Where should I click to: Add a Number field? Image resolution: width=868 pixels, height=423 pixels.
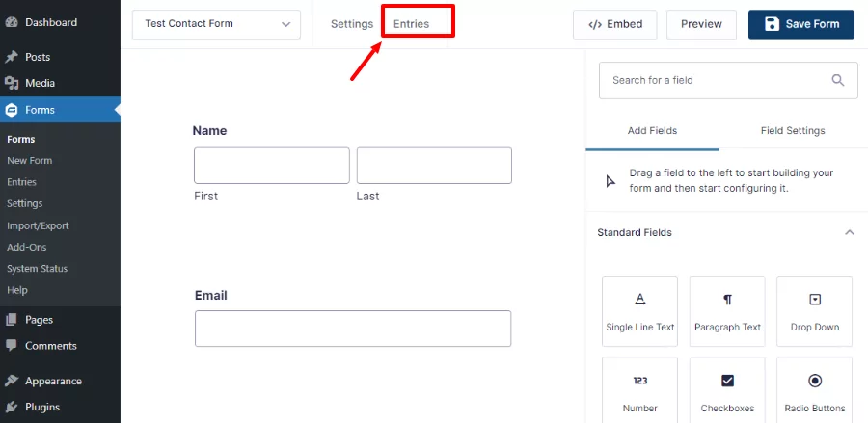640,392
